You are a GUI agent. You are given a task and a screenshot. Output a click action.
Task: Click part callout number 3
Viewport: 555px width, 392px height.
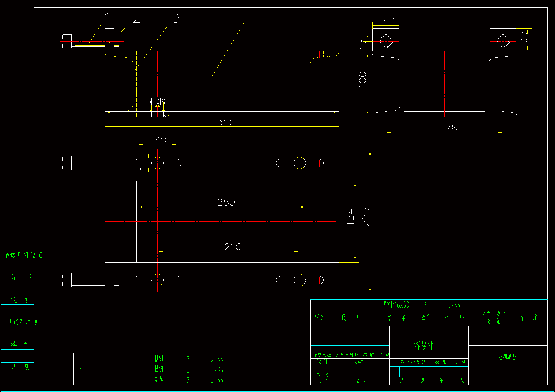pyautogui.click(x=176, y=18)
